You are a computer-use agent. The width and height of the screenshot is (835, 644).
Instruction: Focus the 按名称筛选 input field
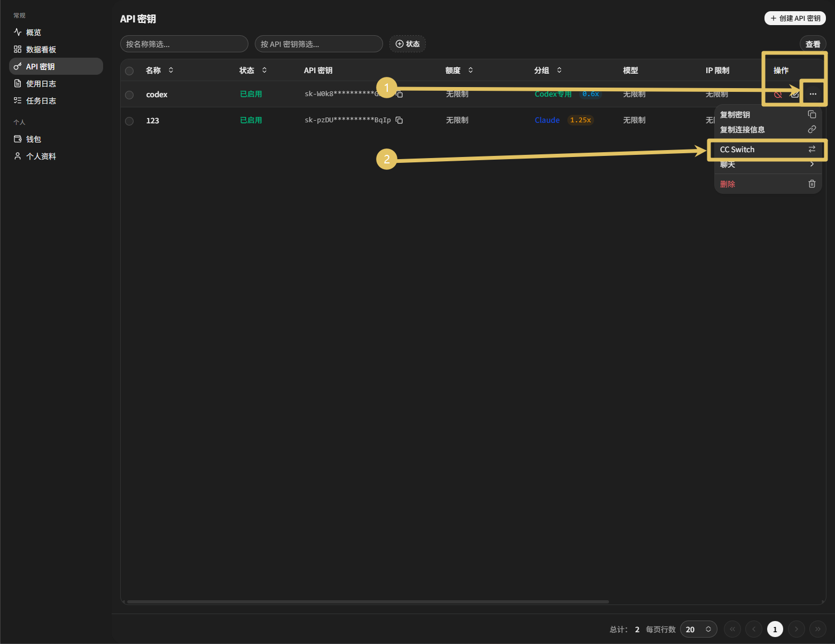pos(184,44)
